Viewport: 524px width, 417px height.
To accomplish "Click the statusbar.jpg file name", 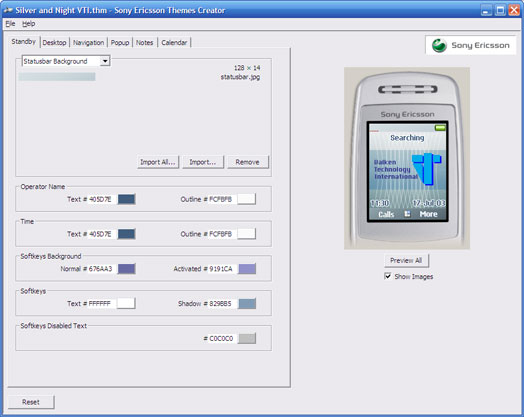I will 240,77.
